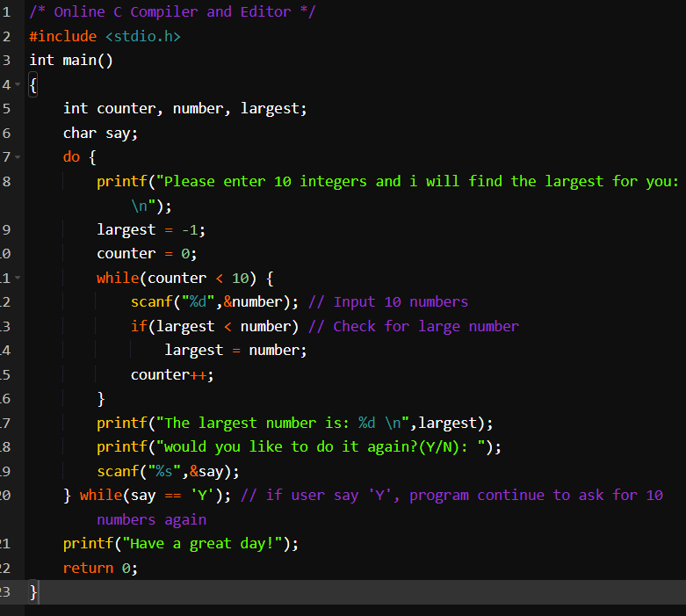Click the comment 'Online C Compiler and Editor'
This screenshot has width=686, height=616.
point(172,11)
